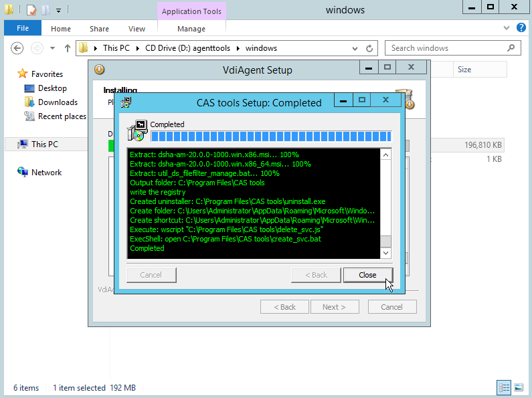Select the 196,810 KB file row
532x398 pixels.
(x=468, y=144)
